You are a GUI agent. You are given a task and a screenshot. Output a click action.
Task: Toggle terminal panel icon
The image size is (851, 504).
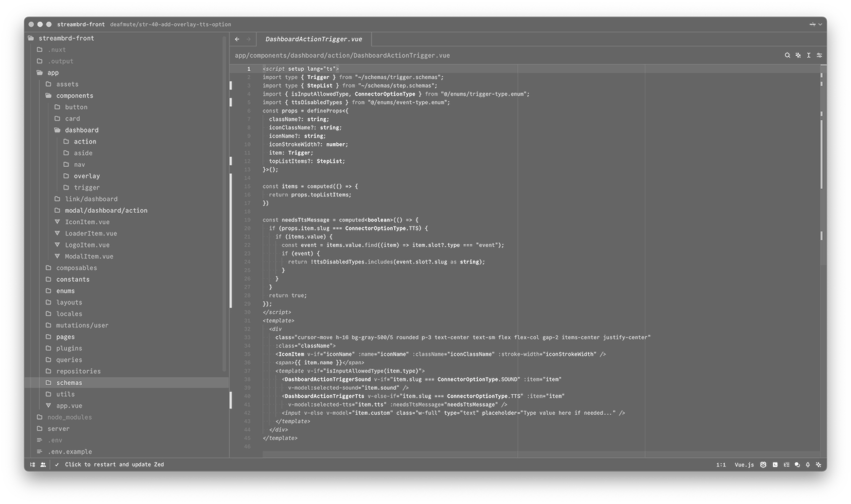(775, 465)
